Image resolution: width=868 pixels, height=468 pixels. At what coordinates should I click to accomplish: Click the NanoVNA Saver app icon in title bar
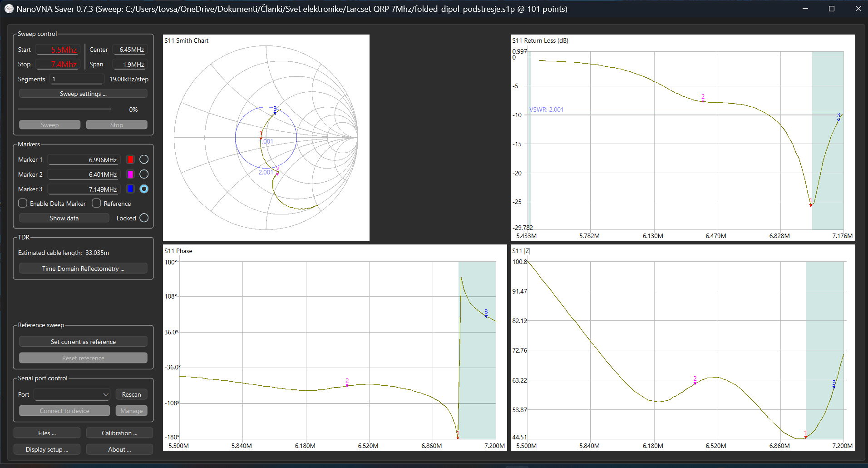(x=9, y=9)
